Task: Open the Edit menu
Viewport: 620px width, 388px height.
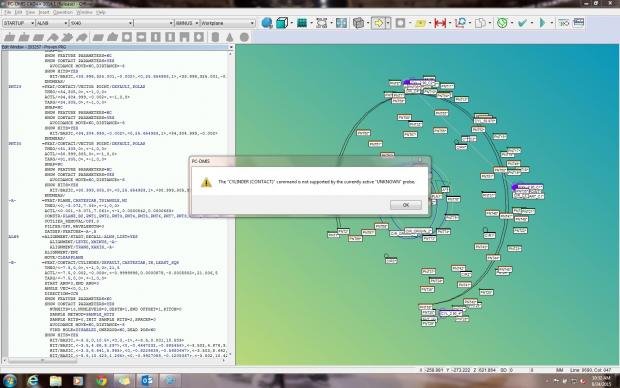Action: coord(18,12)
